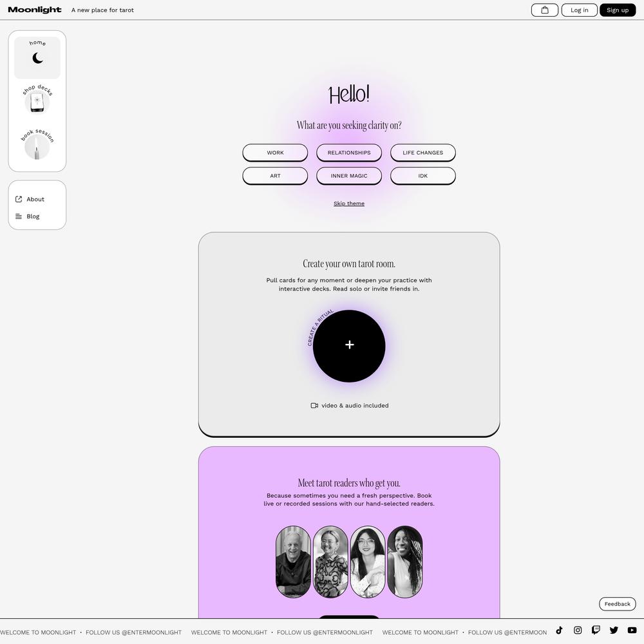The width and height of the screenshot is (644, 644).
Task: Open book session candle icon
Action: point(37,147)
